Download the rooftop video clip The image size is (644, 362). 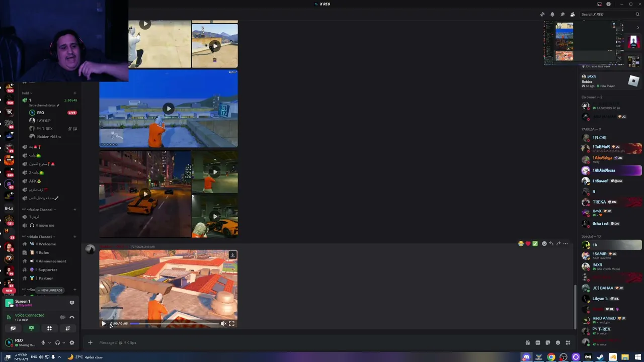(232, 255)
